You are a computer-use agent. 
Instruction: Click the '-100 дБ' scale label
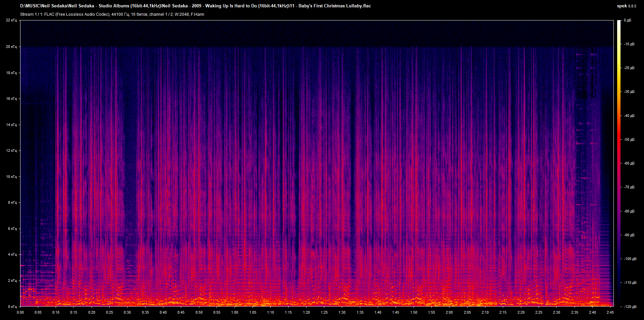coord(630,259)
